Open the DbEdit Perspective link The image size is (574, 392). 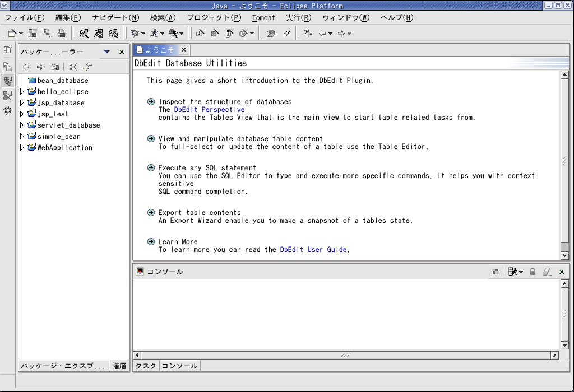click(x=210, y=110)
